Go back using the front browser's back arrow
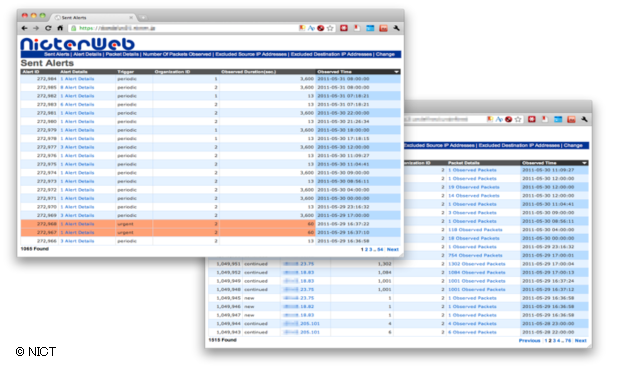Image resolution: width=620 pixels, height=368 pixels. coord(25,28)
